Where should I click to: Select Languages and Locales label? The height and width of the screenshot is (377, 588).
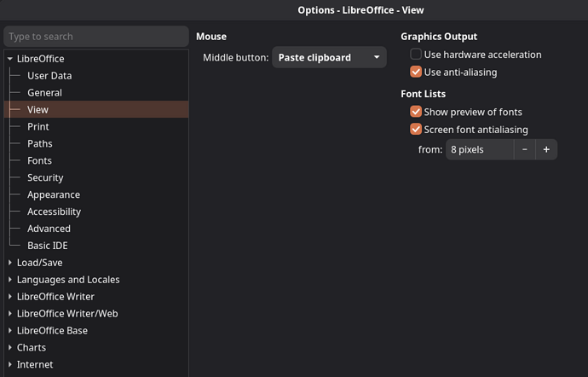coord(68,280)
